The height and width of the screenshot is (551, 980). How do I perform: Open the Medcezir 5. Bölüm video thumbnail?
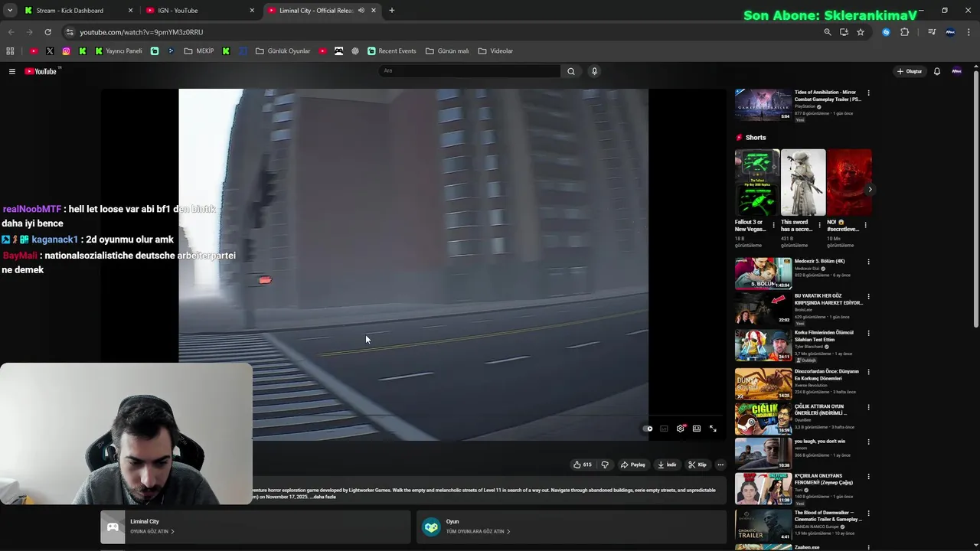tap(763, 273)
